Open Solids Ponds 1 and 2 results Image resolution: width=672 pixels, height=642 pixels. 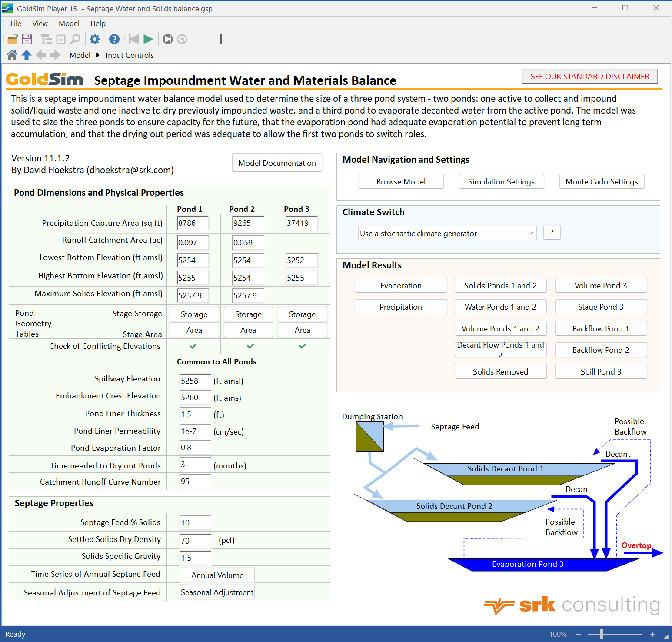point(500,285)
